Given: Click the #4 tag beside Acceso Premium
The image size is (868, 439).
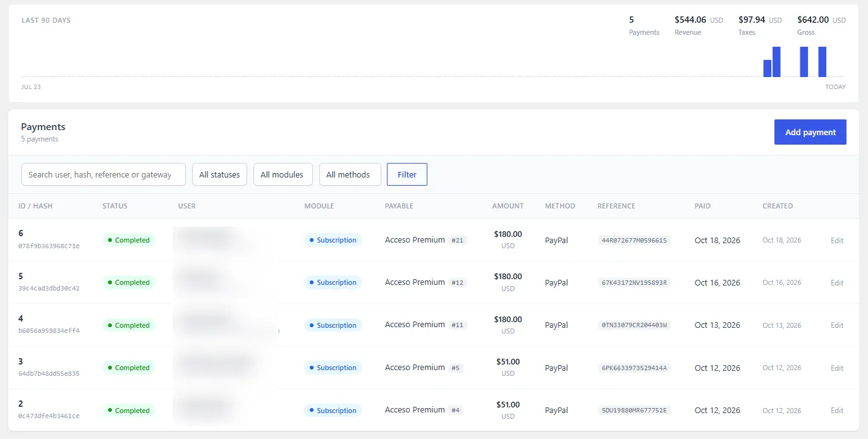Looking at the screenshot, I should (x=456, y=411).
